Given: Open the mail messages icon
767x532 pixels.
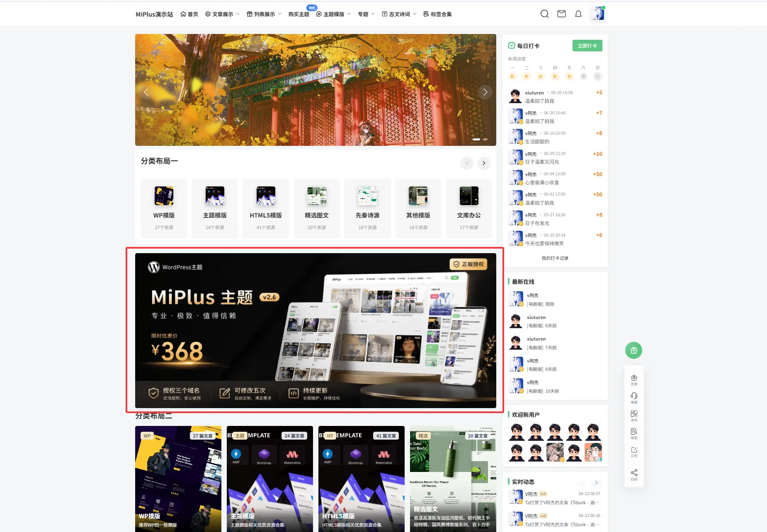Looking at the screenshot, I should tap(561, 14).
